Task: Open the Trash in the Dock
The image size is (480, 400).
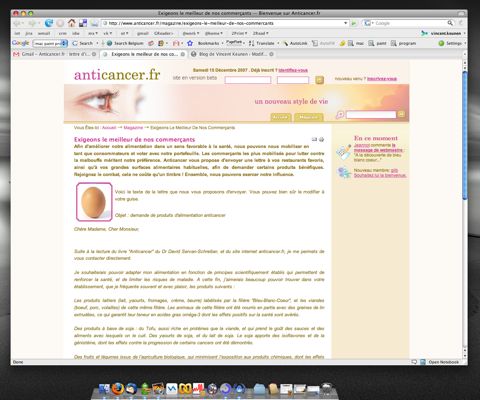Action: click(327, 388)
